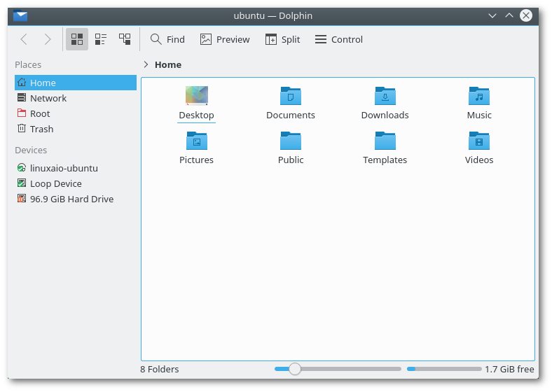Select the Root location in sidebar
The height and width of the screenshot is (392, 552).
[40, 113]
